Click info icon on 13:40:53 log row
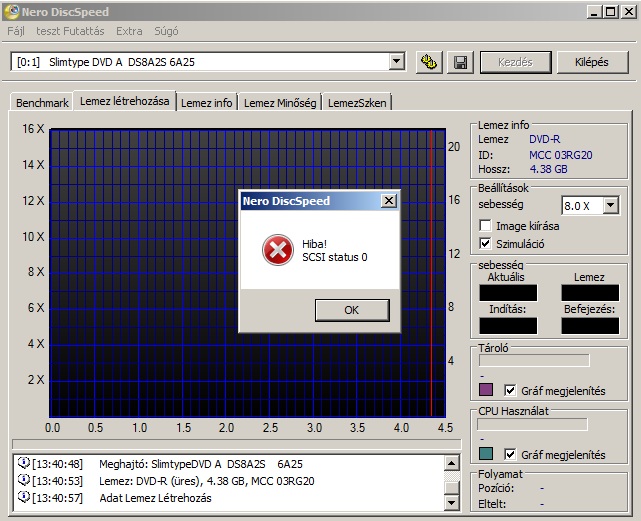 (x=24, y=480)
